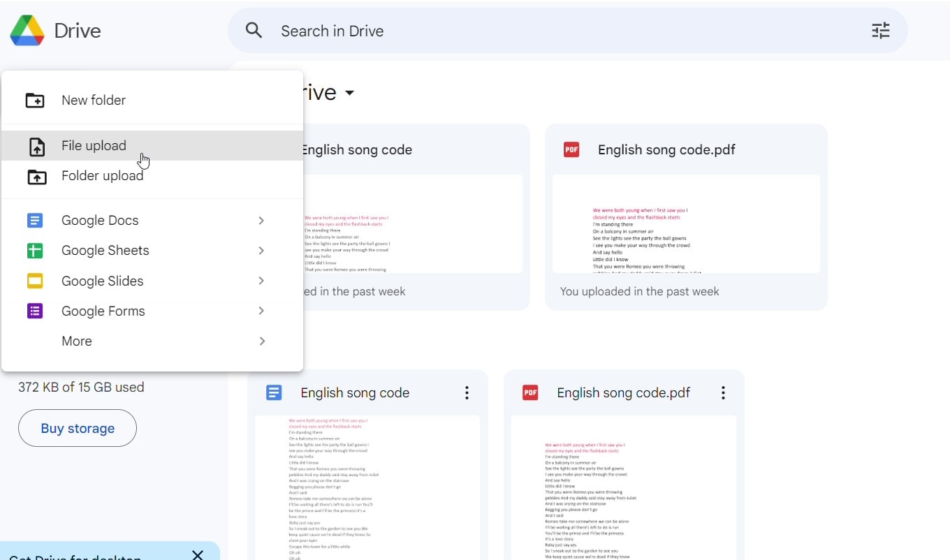950x560 pixels.
Task: Select the Google Sheets icon in the New menu
Action: click(x=35, y=251)
